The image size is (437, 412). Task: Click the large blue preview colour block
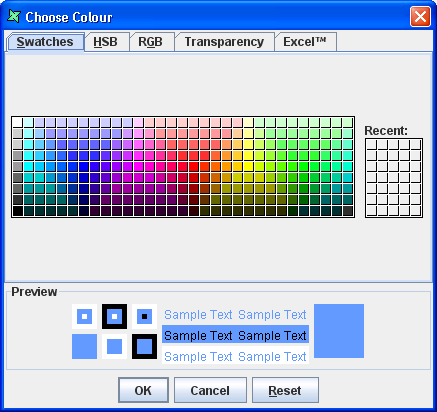pyautogui.click(x=339, y=331)
